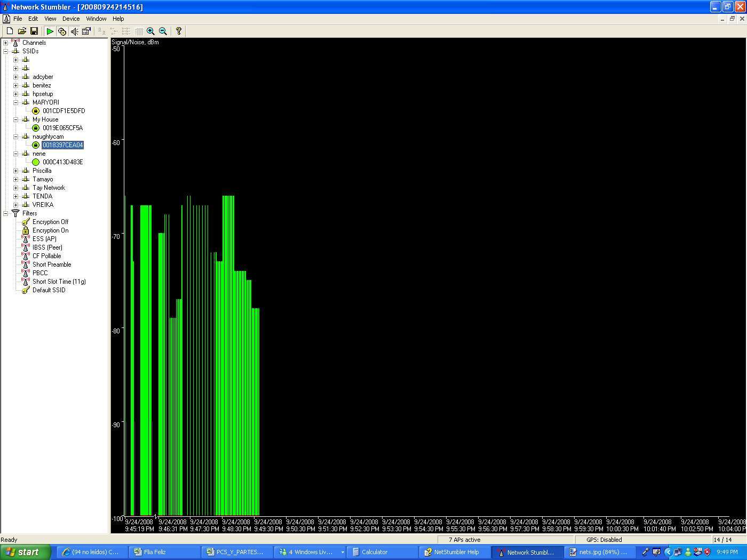Screen dimensions: 747x560
Task: Open the Help menu
Action: (118, 19)
